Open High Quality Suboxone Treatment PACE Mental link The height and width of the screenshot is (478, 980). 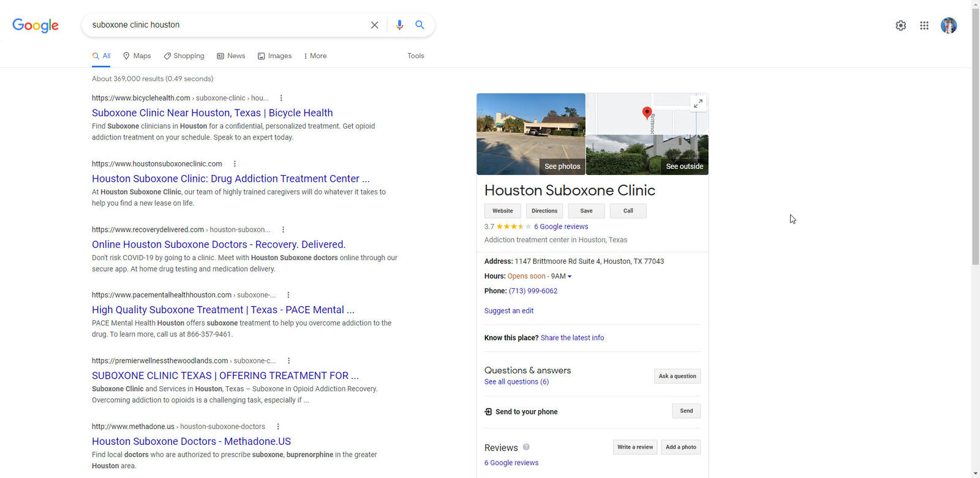pyautogui.click(x=223, y=310)
